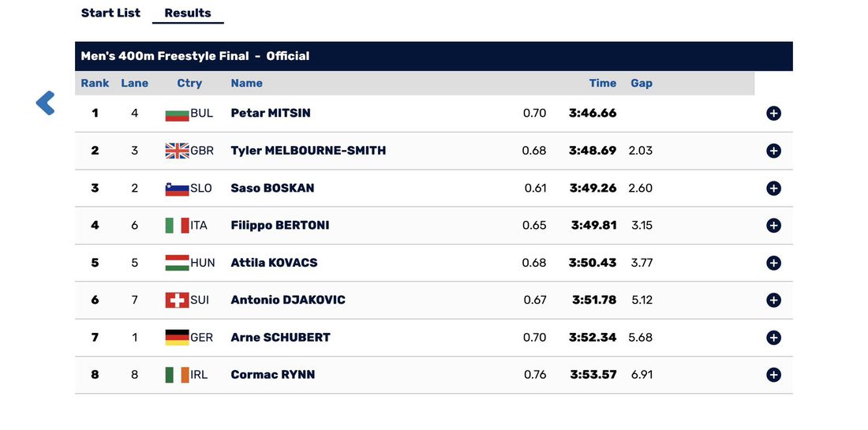
Task: Select the Results tab
Action: pyautogui.click(x=188, y=13)
